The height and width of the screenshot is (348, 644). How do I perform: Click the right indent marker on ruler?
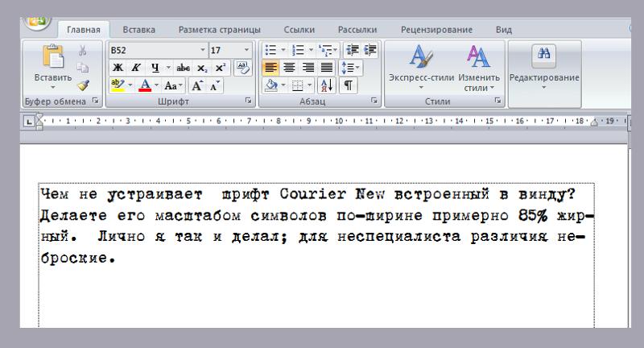coord(594,122)
